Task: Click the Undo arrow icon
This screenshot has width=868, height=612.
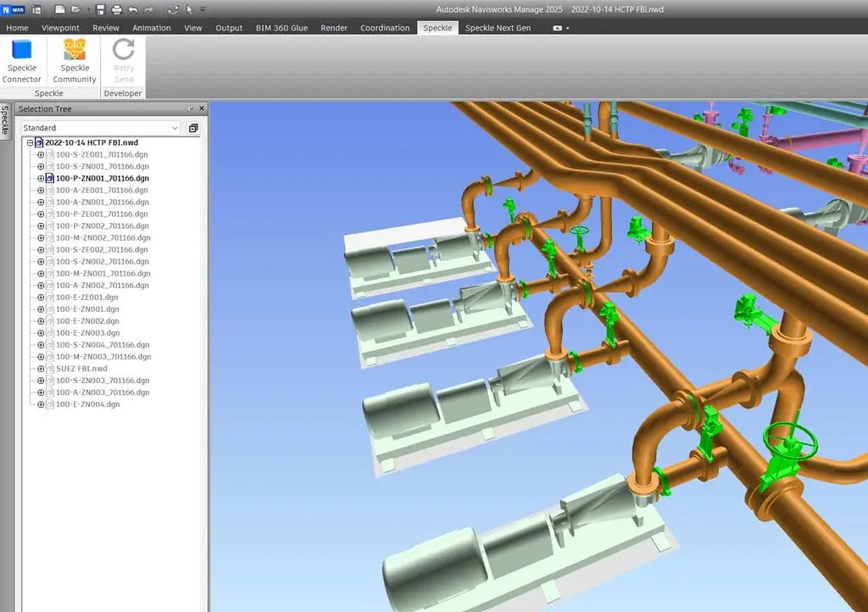Action: 132,9
